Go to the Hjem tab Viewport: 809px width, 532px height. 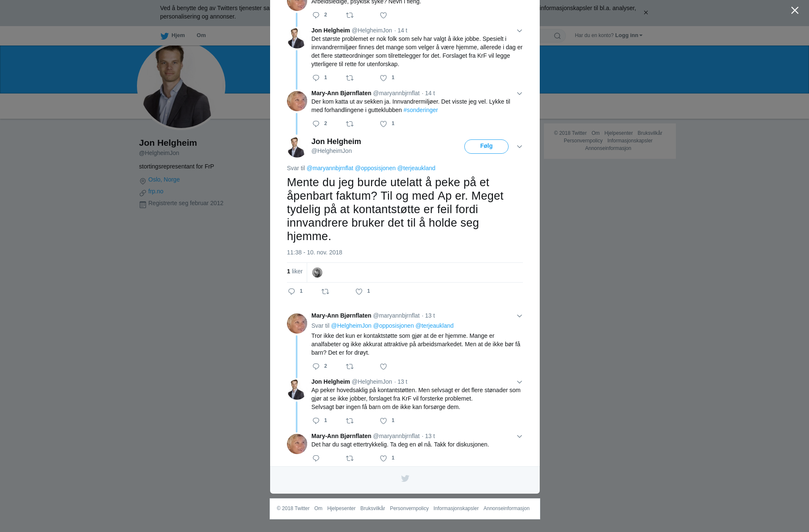click(173, 35)
